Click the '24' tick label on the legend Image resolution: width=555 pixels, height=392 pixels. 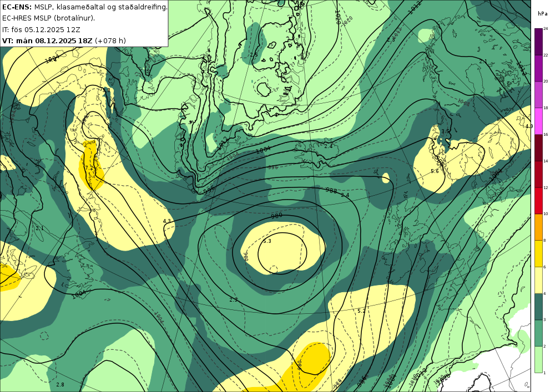click(546, 29)
